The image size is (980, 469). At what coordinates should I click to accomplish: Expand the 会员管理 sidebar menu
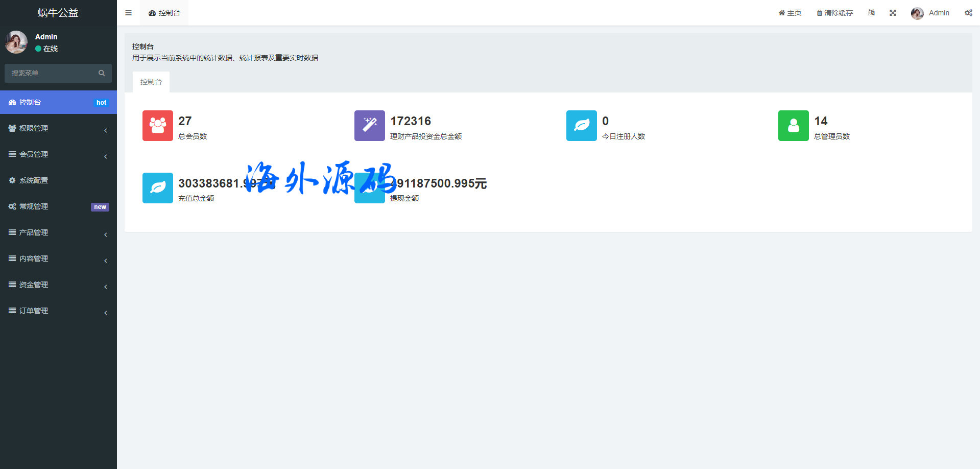[58, 154]
